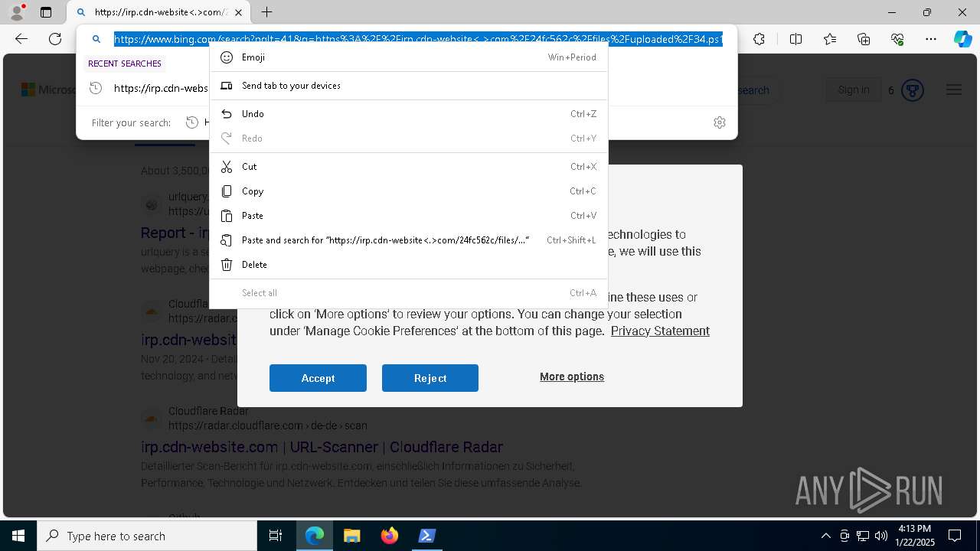Click the History filter chip
Viewport: 980px width, 551px height.
click(x=198, y=122)
